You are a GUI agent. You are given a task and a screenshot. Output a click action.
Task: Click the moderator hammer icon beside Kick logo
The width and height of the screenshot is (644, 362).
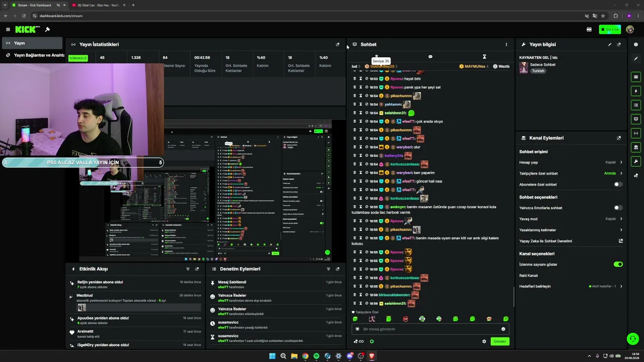point(47,30)
